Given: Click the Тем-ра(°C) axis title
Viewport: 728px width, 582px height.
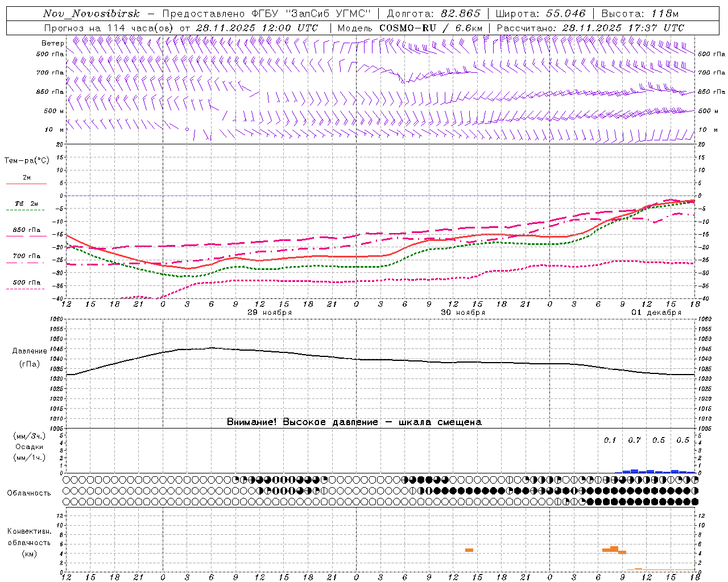Looking at the screenshot, I should [x=27, y=160].
